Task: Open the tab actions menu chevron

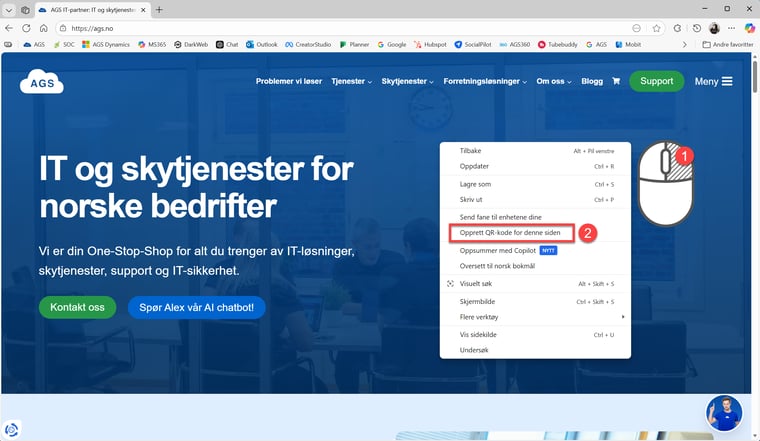Action: coord(9,10)
